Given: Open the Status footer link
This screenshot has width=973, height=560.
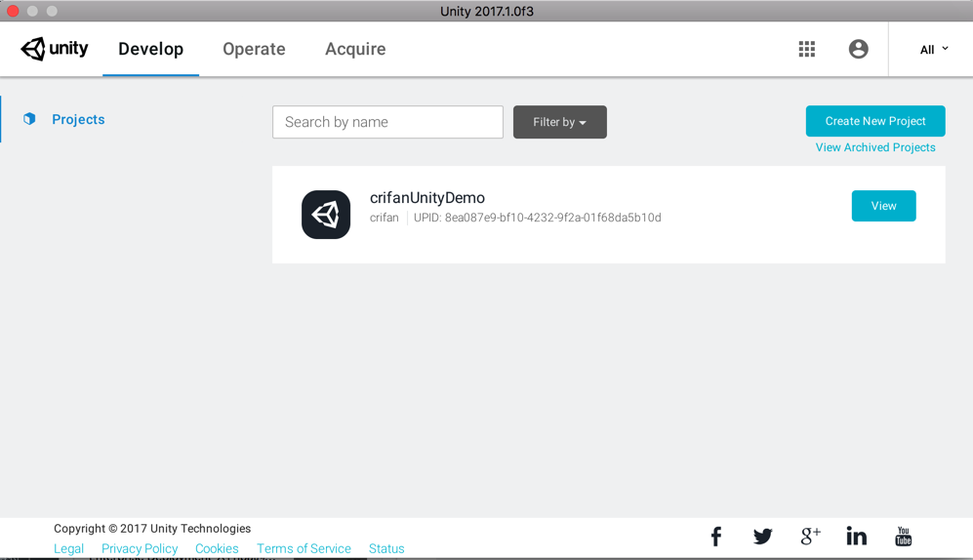Looking at the screenshot, I should pyautogui.click(x=386, y=549).
